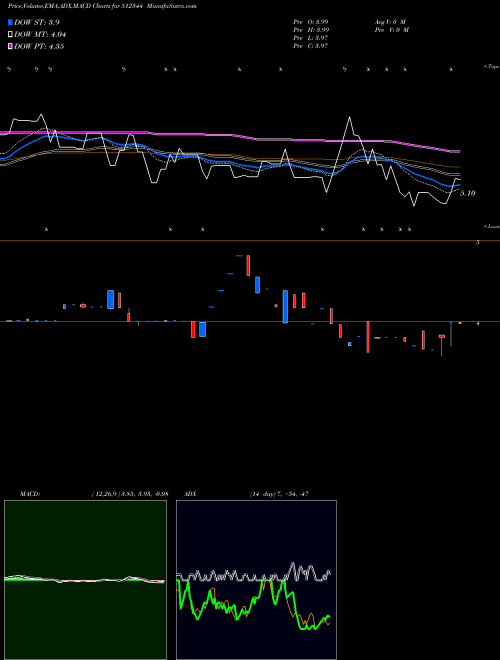Click the '5' price axis label
Image resolution: width=500 pixels, height=660 pixels.
tap(477, 243)
